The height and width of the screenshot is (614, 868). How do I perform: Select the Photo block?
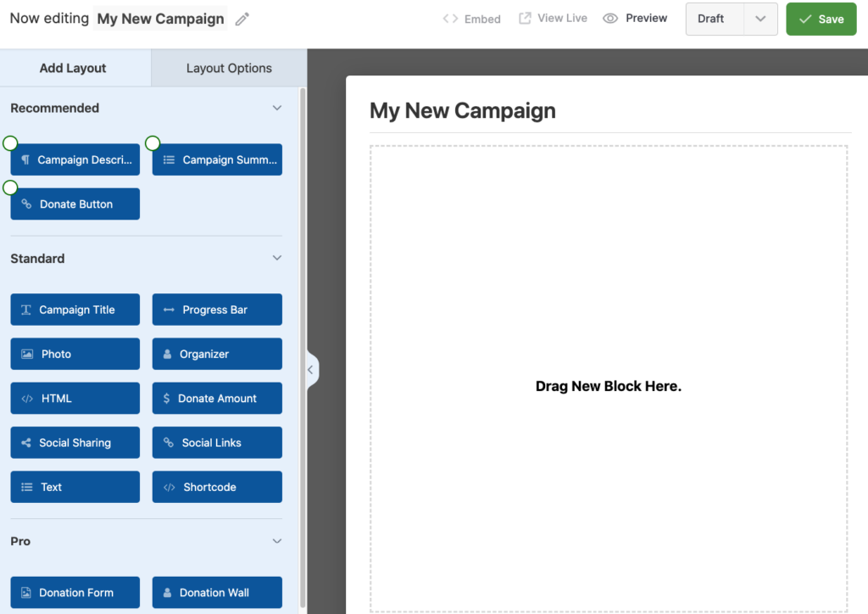click(75, 354)
